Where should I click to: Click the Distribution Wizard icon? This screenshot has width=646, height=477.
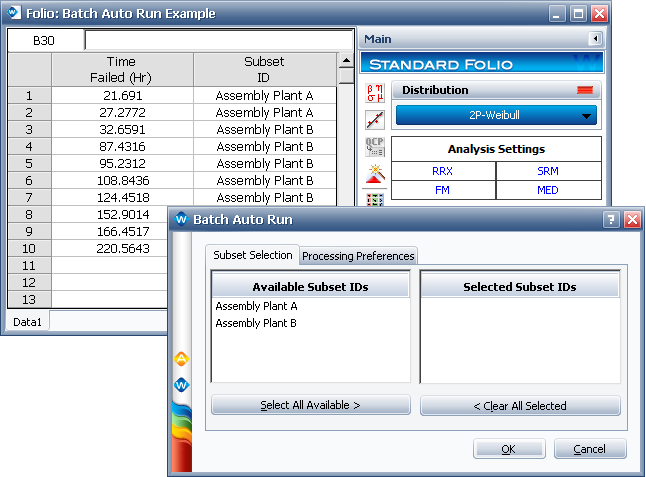click(x=375, y=174)
